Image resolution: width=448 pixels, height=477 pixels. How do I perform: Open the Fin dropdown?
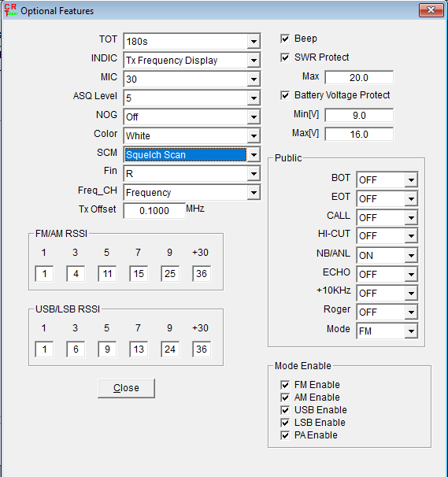point(192,173)
